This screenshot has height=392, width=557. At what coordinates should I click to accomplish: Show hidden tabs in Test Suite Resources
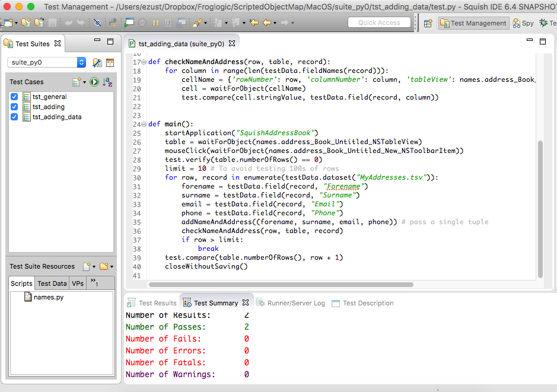pyautogui.click(x=94, y=283)
